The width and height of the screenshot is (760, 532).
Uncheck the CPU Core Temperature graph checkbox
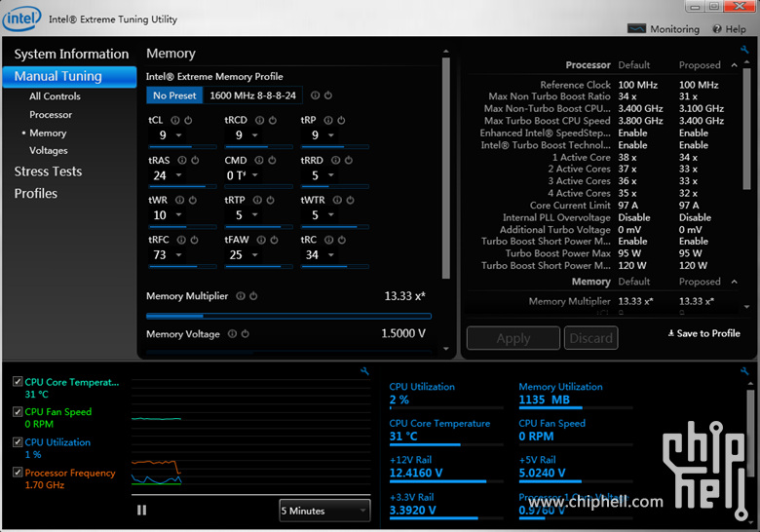coord(18,382)
